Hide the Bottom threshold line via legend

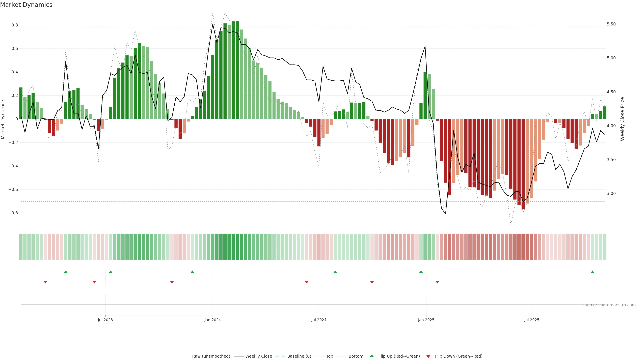(356, 356)
